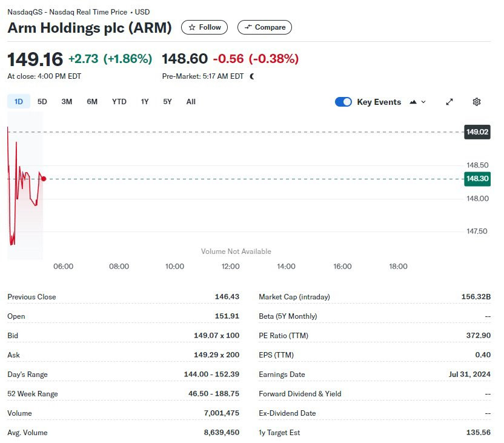Click the Bid value 149.07 x 100
Image resolution: width=504 pixels, height=443 pixels.
click(x=216, y=336)
